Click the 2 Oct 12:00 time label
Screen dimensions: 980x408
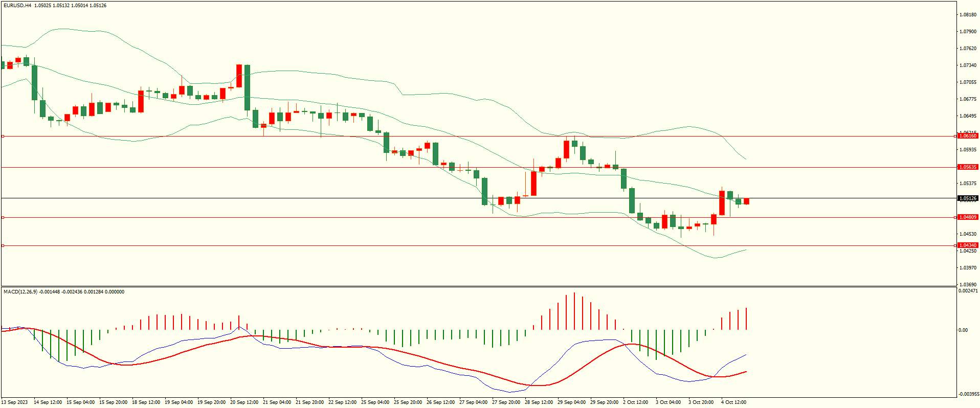pyautogui.click(x=636, y=402)
